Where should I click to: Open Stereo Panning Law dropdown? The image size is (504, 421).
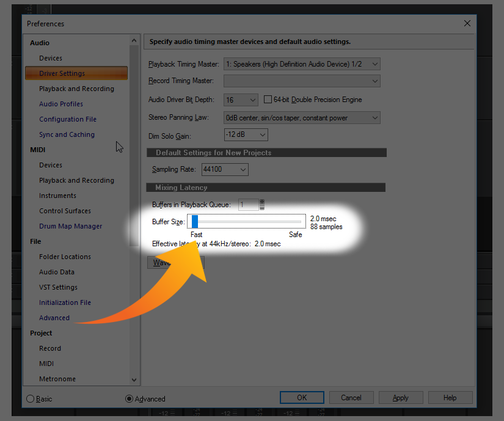tap(302, 117)
